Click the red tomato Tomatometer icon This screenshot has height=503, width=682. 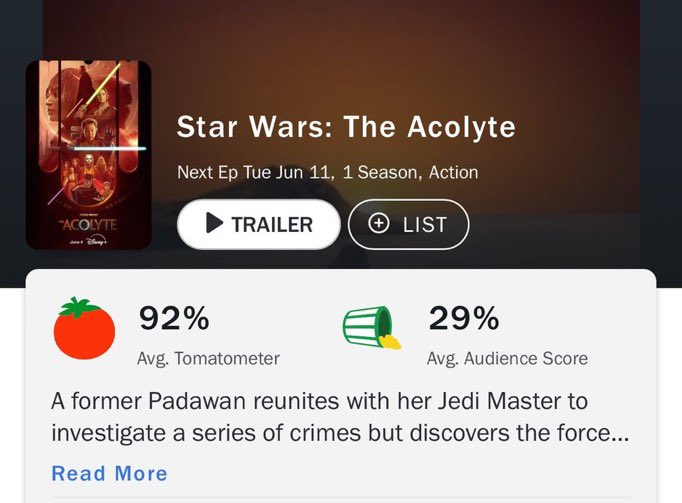click(84, 330)
